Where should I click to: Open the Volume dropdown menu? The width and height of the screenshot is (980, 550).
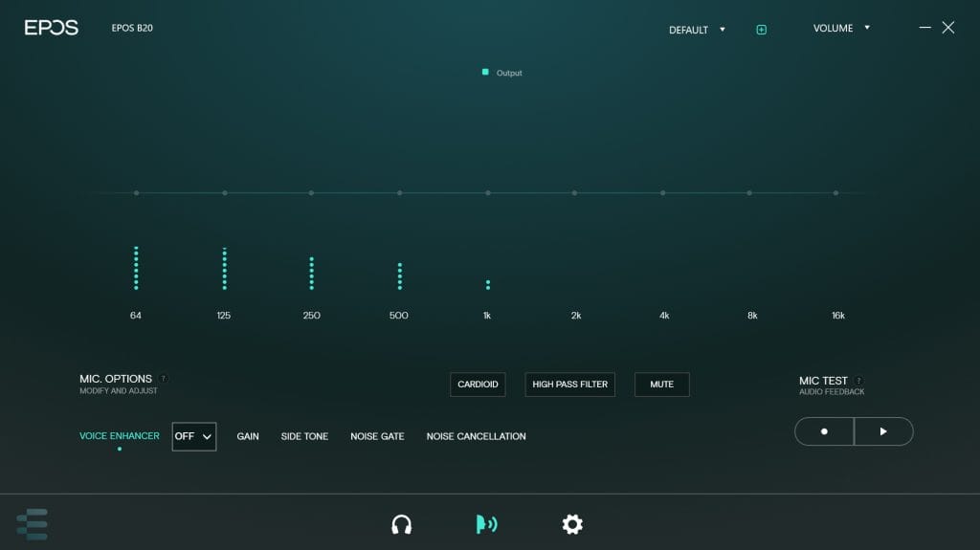click(x=841, y=29)
